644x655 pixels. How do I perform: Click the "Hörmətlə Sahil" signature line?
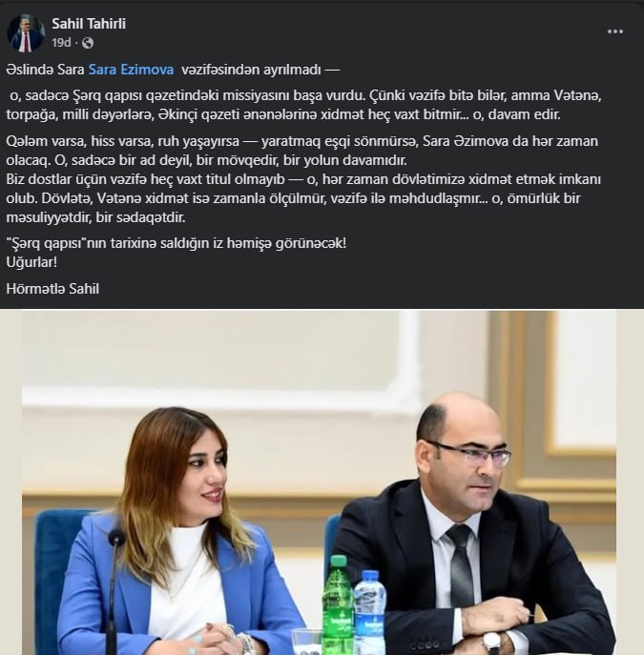(52, 289)
